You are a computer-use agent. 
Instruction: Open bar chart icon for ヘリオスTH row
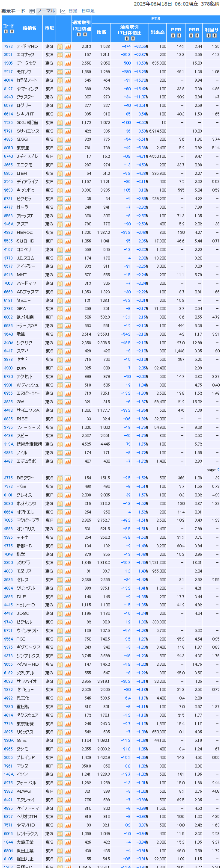tap(60, 817)
